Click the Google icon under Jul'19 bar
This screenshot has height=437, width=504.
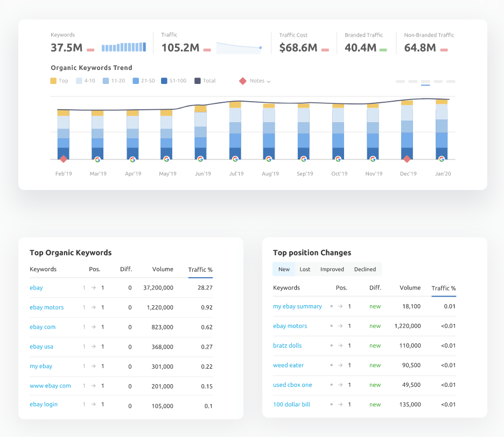[x=235, y=159]
